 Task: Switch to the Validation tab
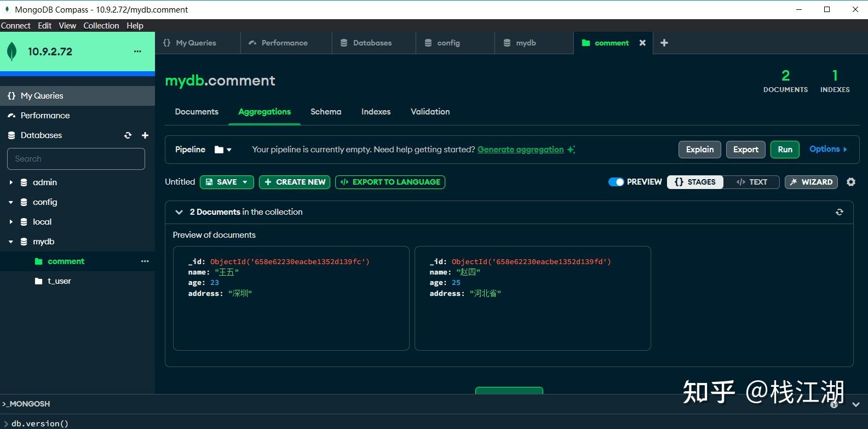(430, 112)
